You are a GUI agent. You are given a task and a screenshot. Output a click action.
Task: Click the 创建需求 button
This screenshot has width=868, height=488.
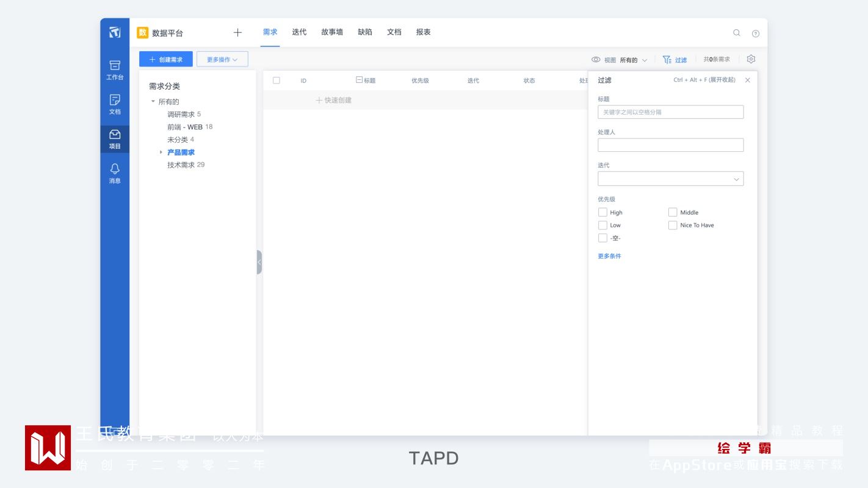click(x=166, y=59)
